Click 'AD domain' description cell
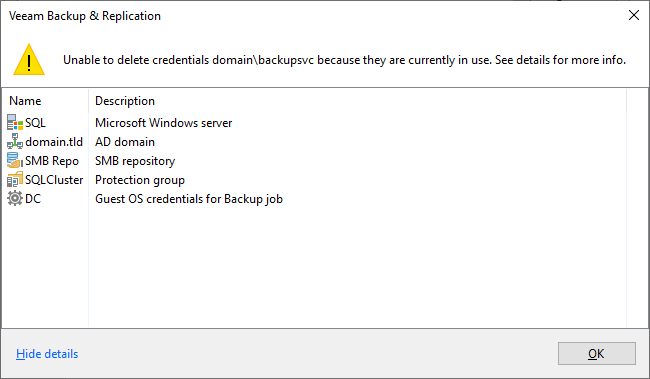 pyautogui.click(x=125, y=142)
